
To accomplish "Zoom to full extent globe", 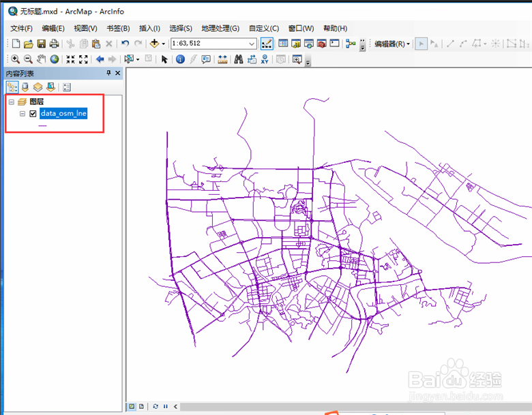I will point(55,59).
